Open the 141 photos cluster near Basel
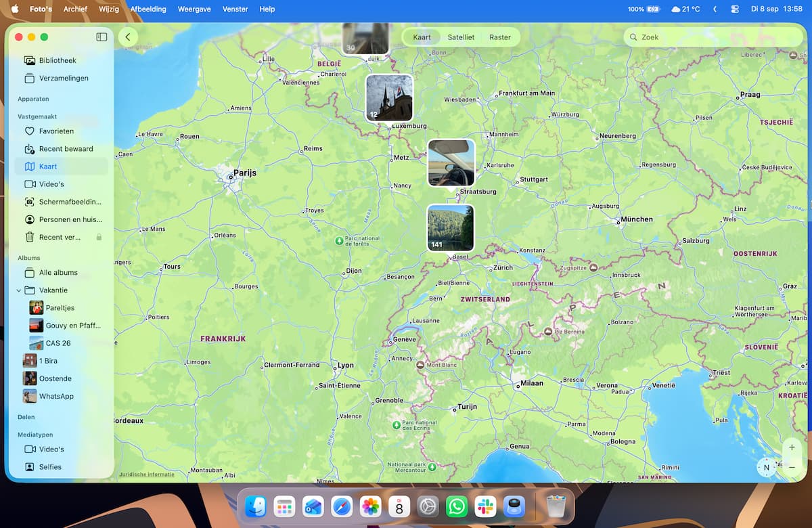The width and height of the screenshot is (812, 528). pos(450,228)
